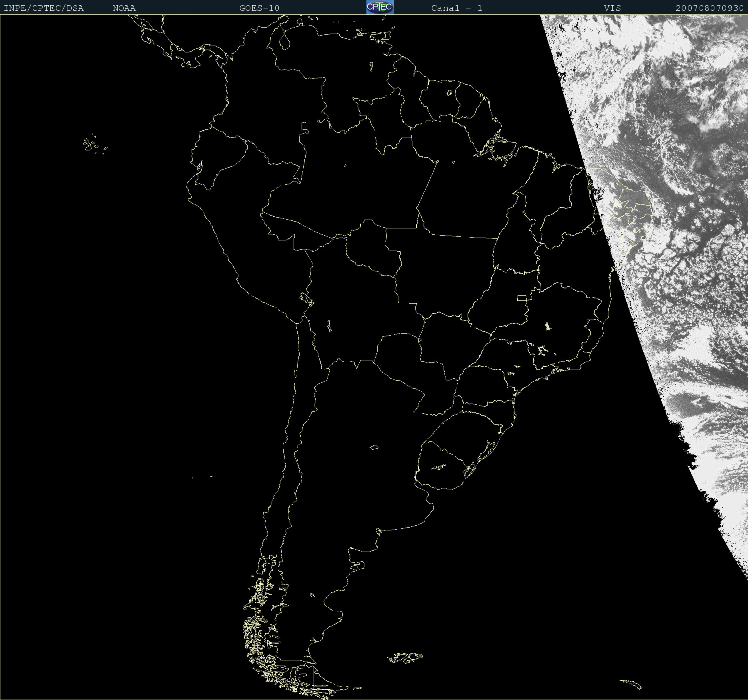Select the GOES-10 satellite label
Viewport: 748px width, 700px height.
click(260, 8)
